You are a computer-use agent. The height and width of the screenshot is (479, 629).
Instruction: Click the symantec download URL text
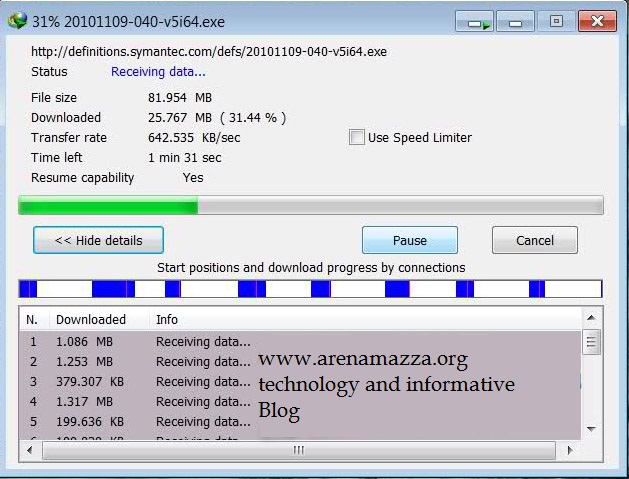click(209, 52)
